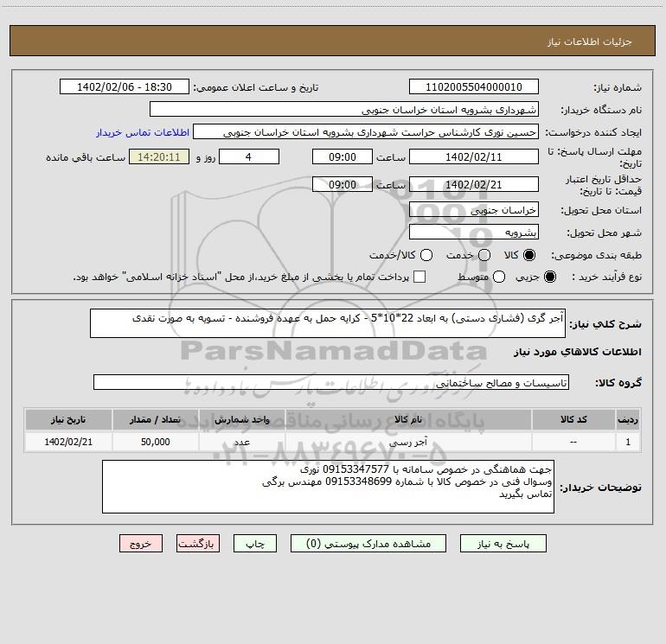Click the تعداد / مقدار column header
The width and height of the screenshot is (666, 644).
(x=155, y=419)
